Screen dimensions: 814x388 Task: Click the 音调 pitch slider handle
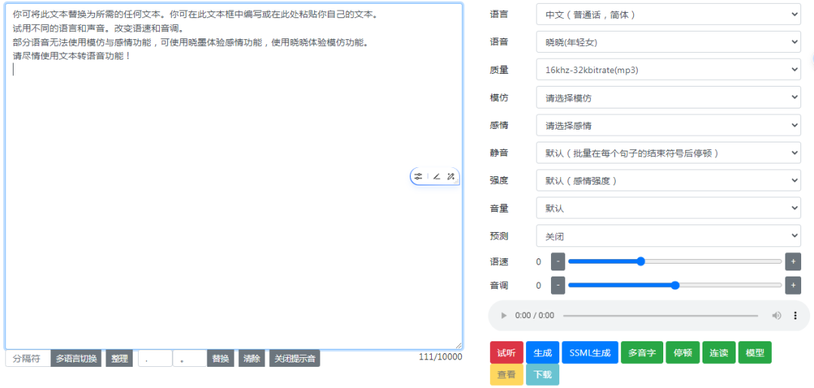pos(675,285)
